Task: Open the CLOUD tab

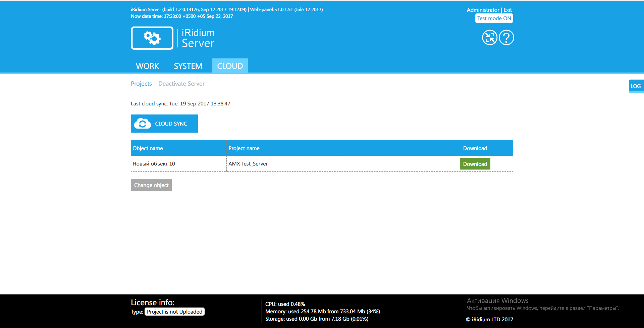Action: tap(229, 66)
